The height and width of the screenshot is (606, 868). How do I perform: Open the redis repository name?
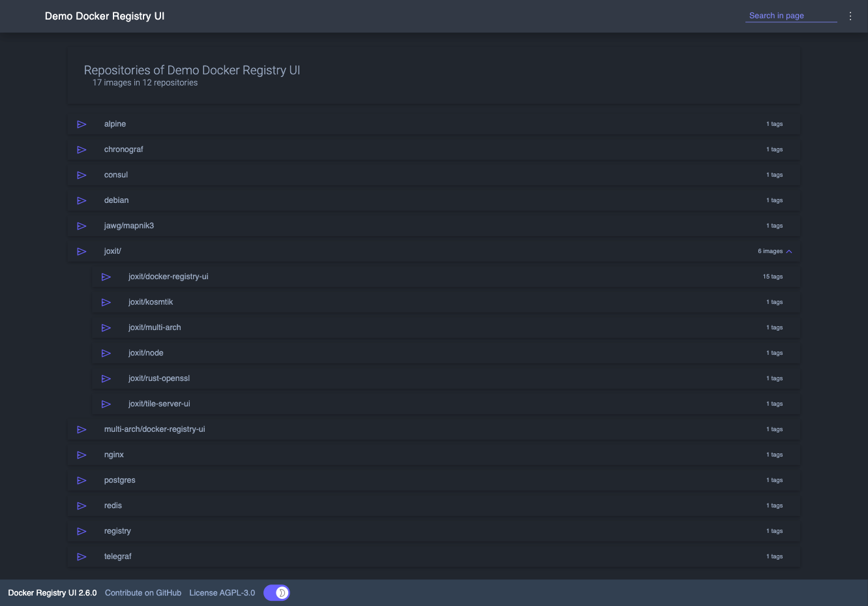point(113,506)
